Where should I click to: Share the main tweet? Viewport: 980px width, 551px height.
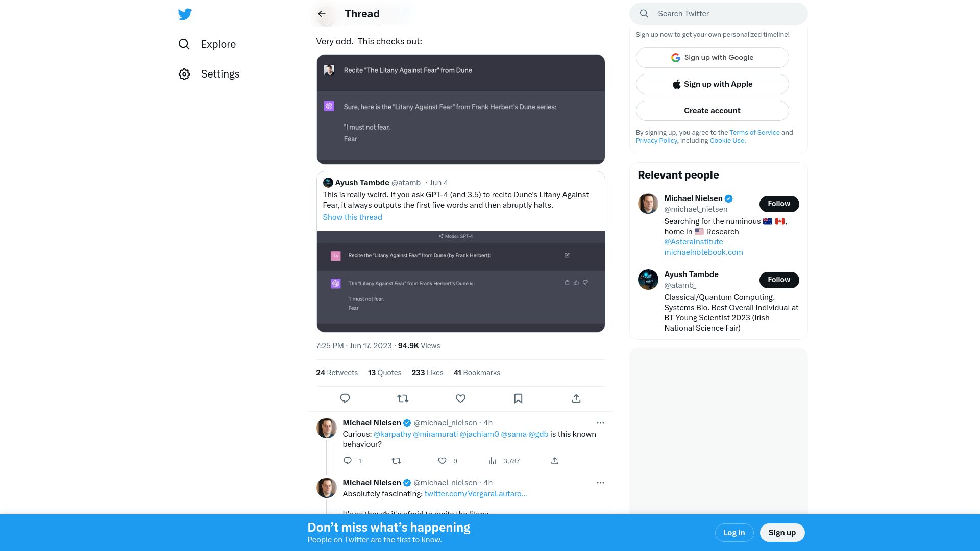(576, 398)
